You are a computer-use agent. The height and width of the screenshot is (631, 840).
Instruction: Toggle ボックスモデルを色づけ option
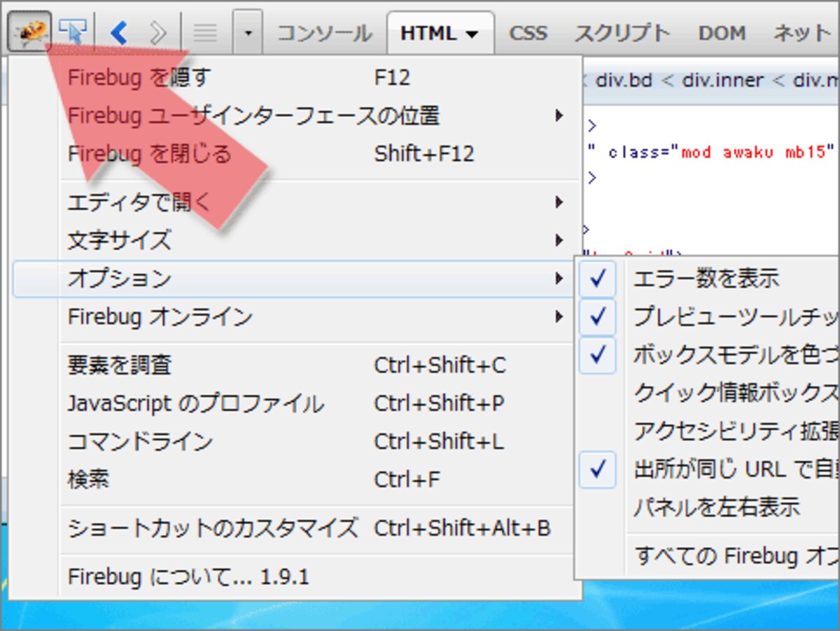[x=708, y=355]
